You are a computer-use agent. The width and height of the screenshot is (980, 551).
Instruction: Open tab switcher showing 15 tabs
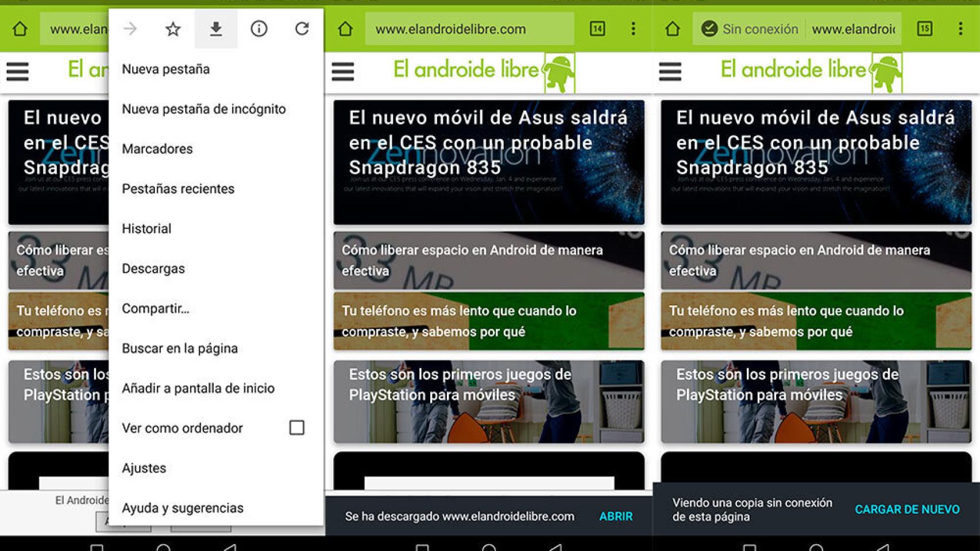click(925, 29)
